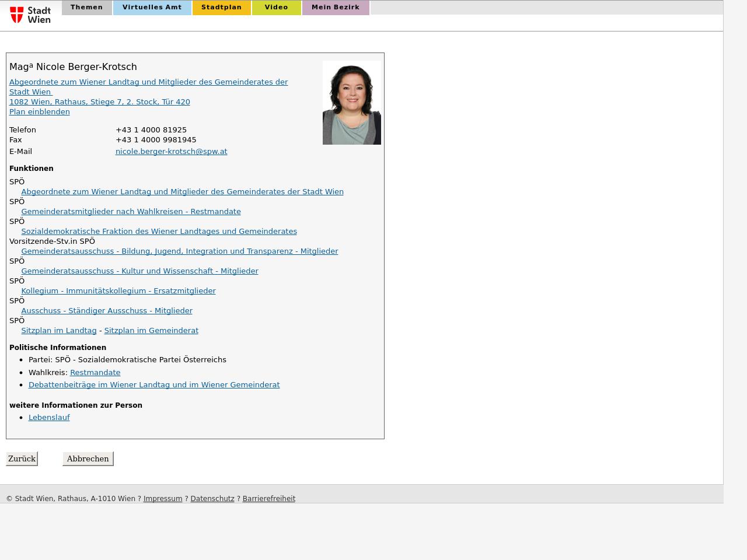747x560 pixels.
Task: Open the Themen tab
Action: pyautogui.click(x=86, y=8)
